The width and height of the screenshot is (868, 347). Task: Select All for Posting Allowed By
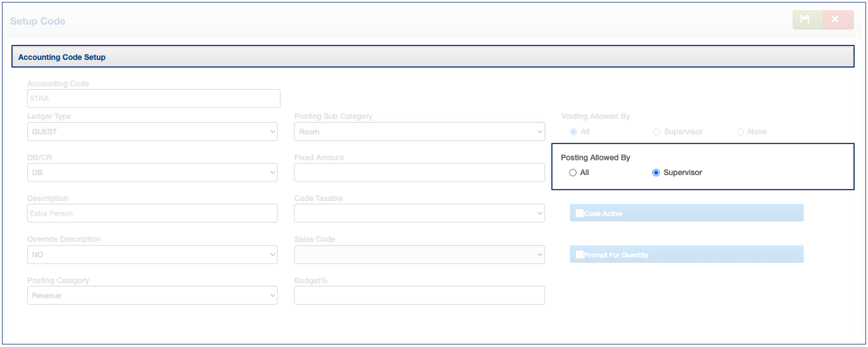pyautogui.click(x=573, y=173)
